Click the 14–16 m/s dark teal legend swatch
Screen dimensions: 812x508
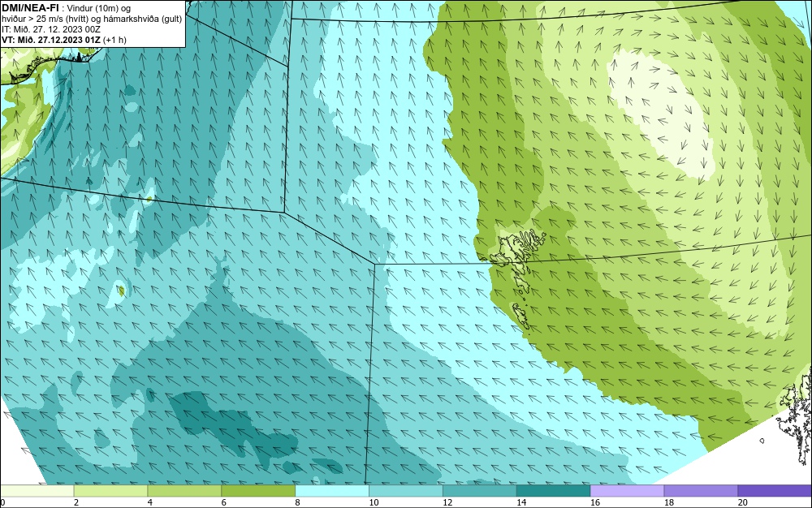tap(554, 491)
